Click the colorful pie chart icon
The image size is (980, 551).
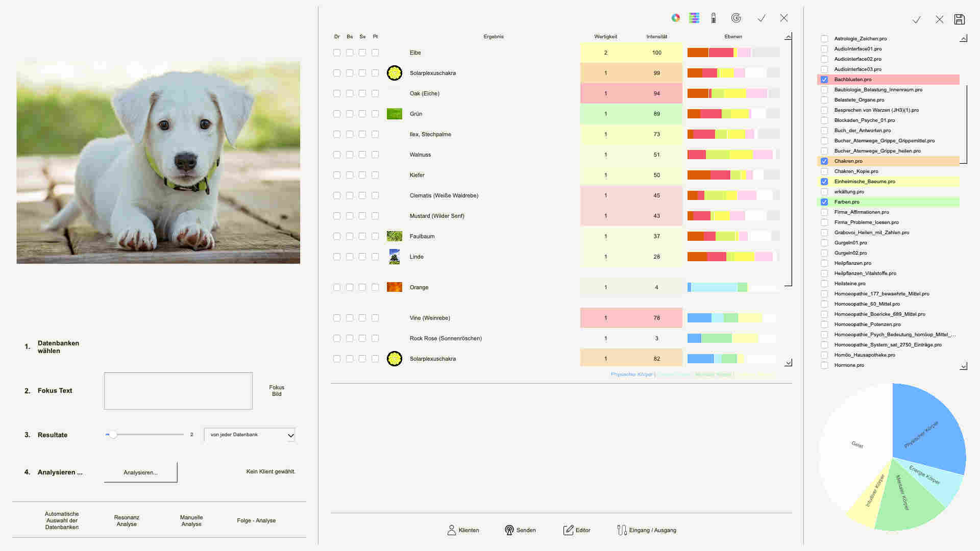point(675,18)
